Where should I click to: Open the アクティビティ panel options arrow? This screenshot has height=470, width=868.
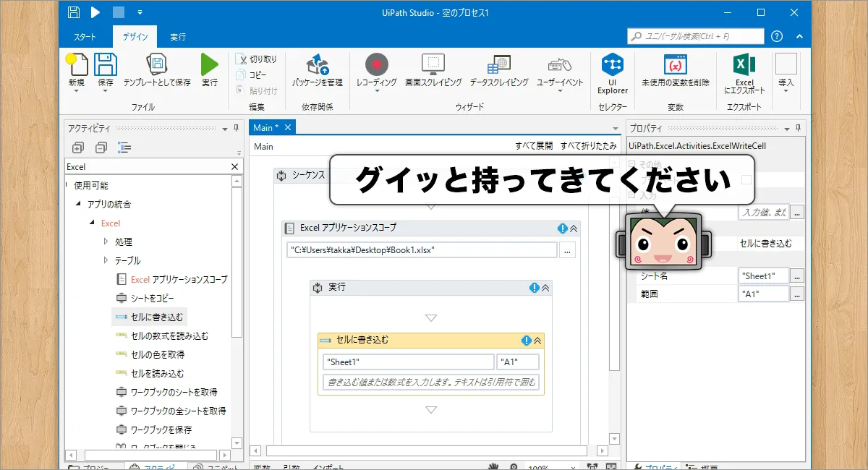click(224, 129)
